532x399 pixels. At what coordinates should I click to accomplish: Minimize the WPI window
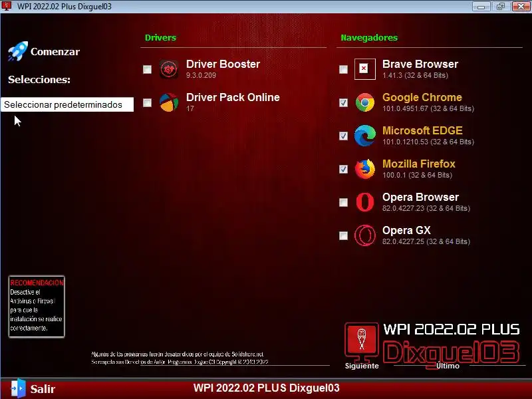coord(481,7)
